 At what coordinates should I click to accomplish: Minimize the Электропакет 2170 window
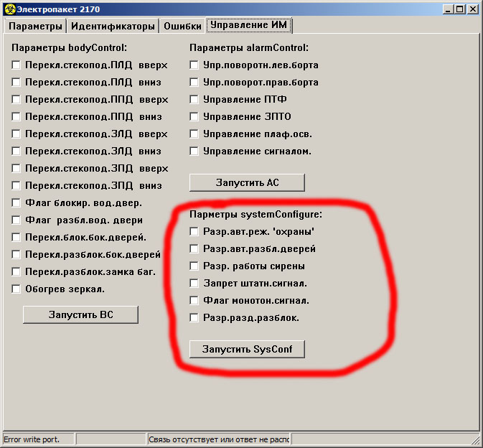click(x=449, y=9)
